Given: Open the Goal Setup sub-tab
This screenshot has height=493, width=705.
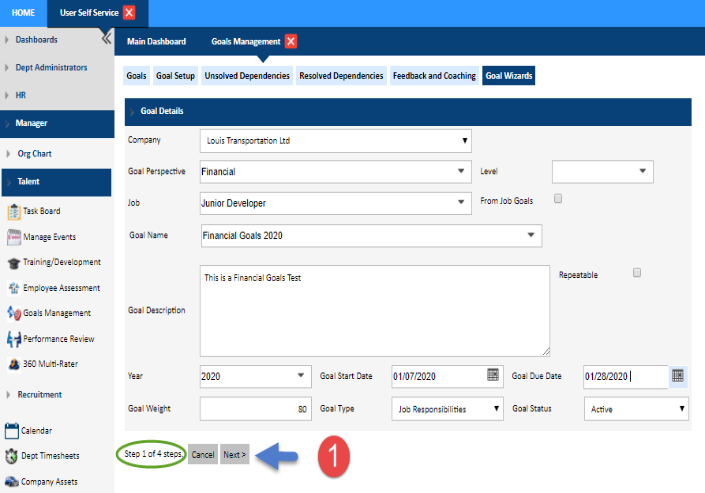Looking at the screenshot, I should (x=175, y=76).
